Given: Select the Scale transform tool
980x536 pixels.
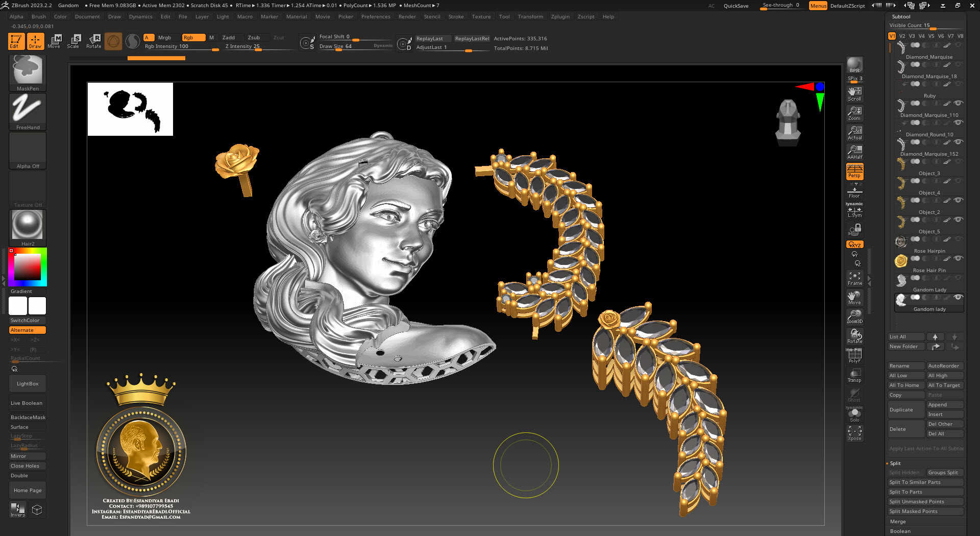Looking at the screenshot, I should [73, 41].
